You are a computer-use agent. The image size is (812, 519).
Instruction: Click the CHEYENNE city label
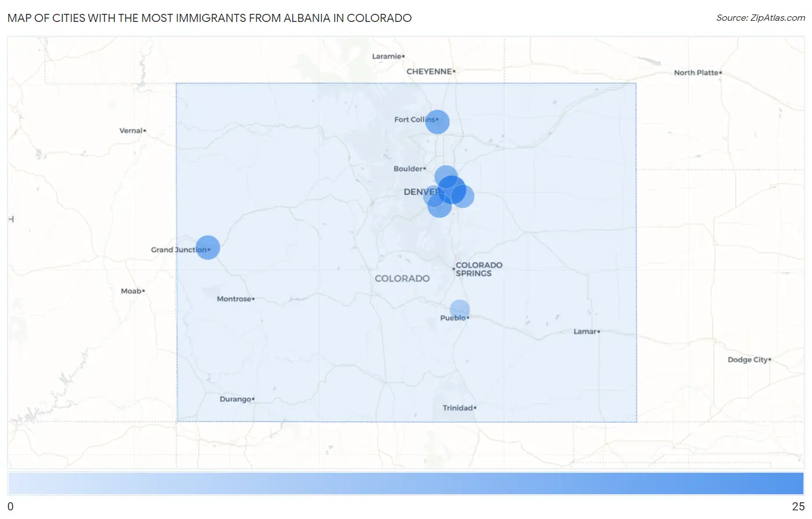[430, 72]
